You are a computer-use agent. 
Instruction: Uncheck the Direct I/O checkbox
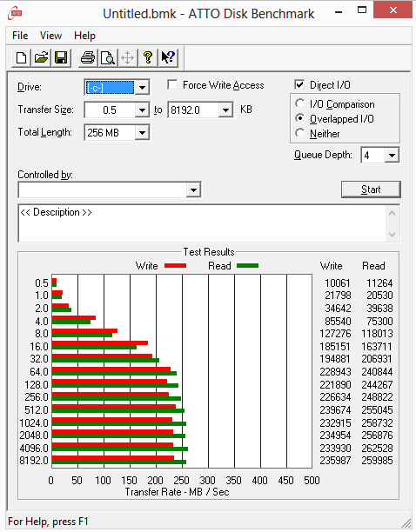299,85
